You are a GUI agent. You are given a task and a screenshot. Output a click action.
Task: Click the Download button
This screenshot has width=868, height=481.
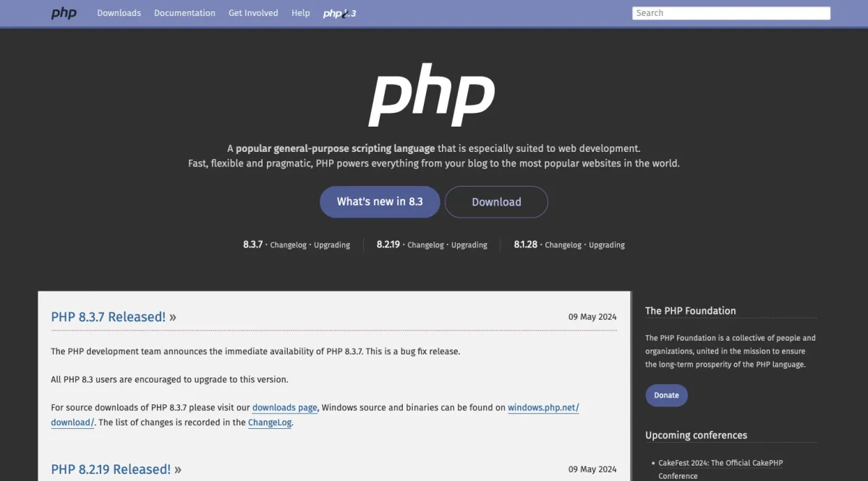coord(496,202)
